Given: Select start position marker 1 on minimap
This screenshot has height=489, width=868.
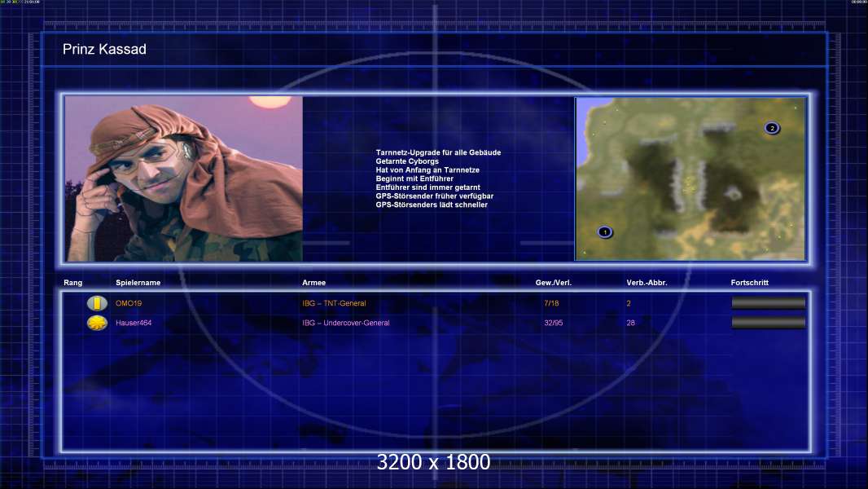Looking at the screenshot, I should click(x=605, y=232).
